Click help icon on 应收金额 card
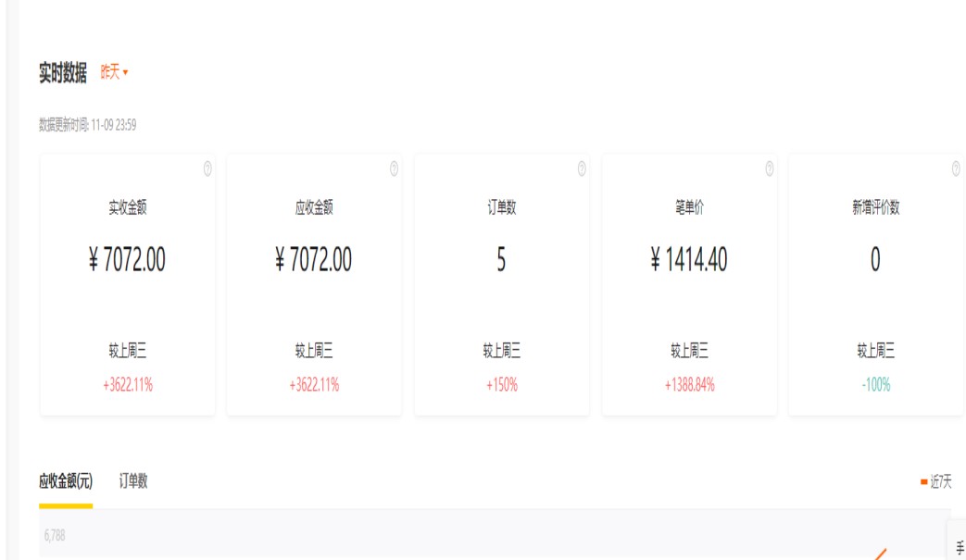Screen dimensions: 966x560 pyautogui.click(x=394, y=168)
